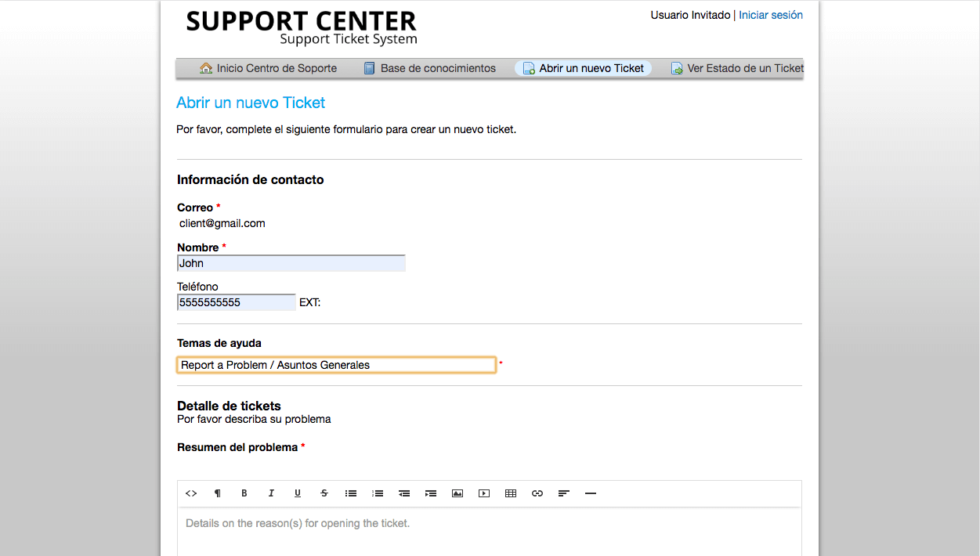The height and width of the screenshot is (556, 980).
Task: Insert an image into the editor
Action: (x=457, y=493)
